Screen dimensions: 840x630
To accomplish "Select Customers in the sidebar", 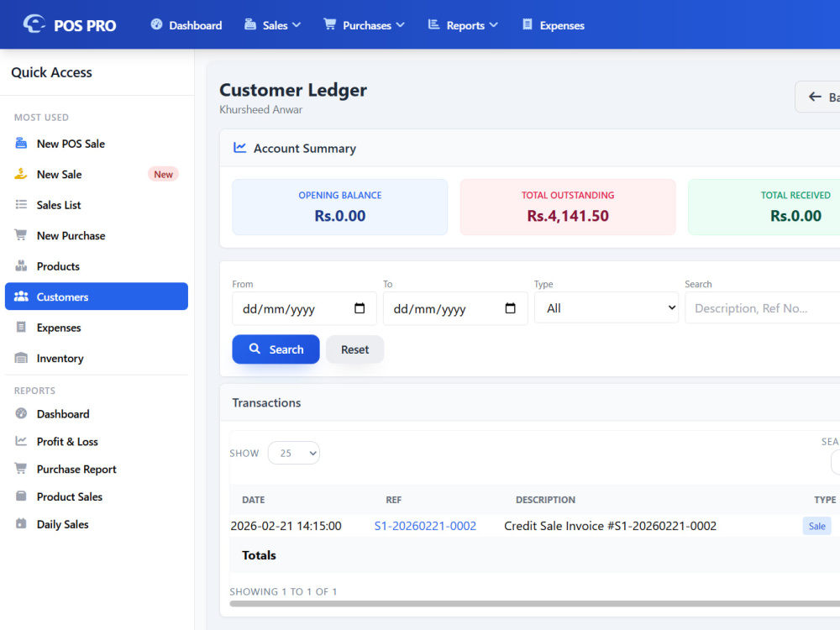I will pyautogui.click(x=97, y=297).
